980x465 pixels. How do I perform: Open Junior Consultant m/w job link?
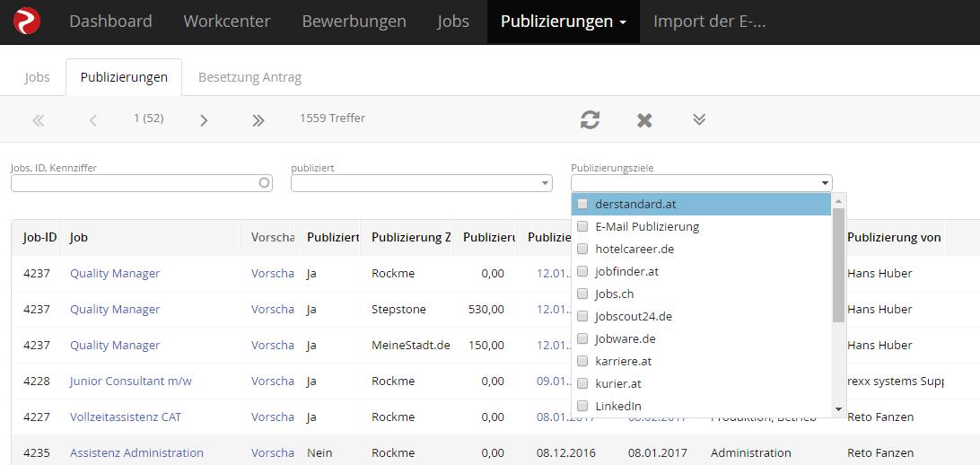coord(131,382)
